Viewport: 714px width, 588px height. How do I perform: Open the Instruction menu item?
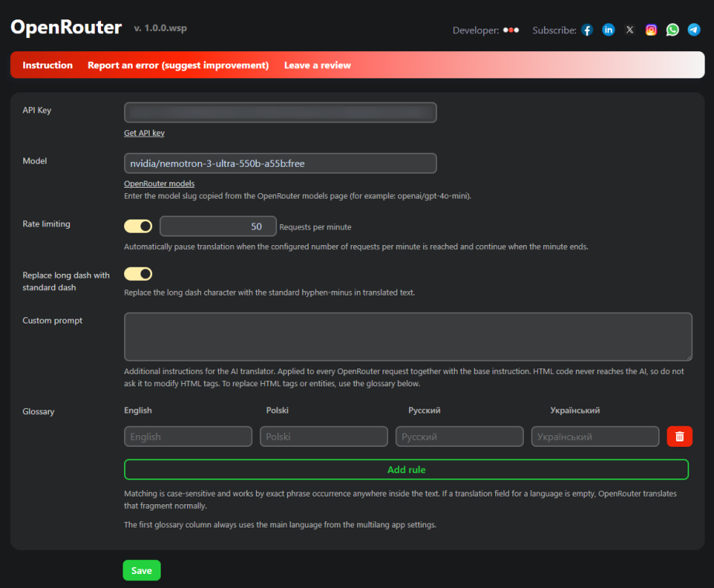48,65
